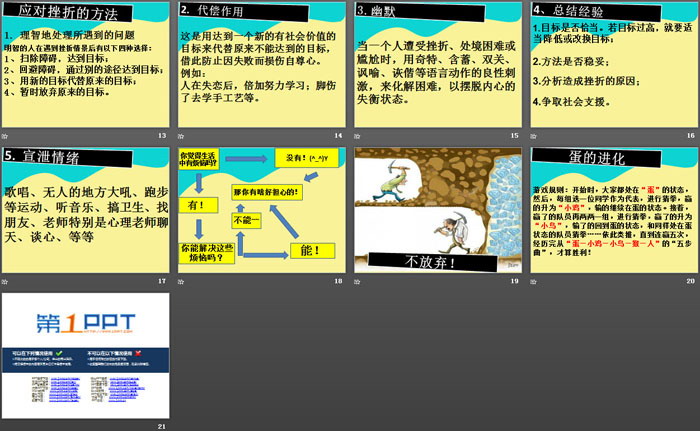Select slide 19 thumbnail with 不放弃 cartoon

438,210
